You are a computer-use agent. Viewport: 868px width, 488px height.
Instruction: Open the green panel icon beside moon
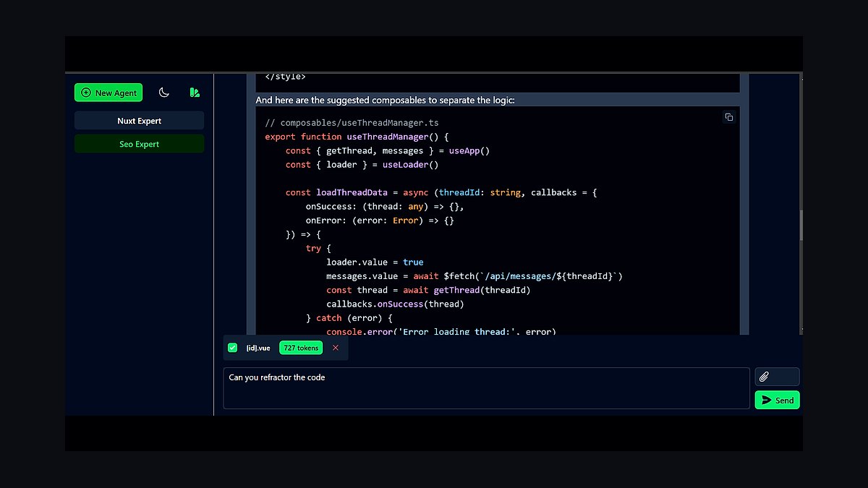tap(195, 93)
